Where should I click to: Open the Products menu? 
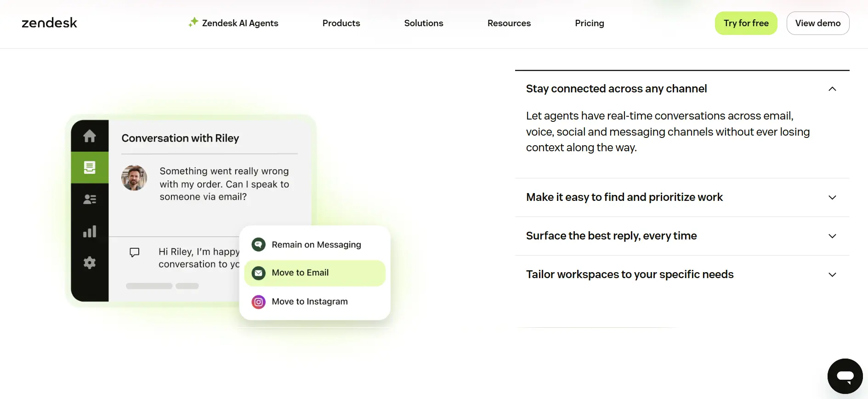341,23
